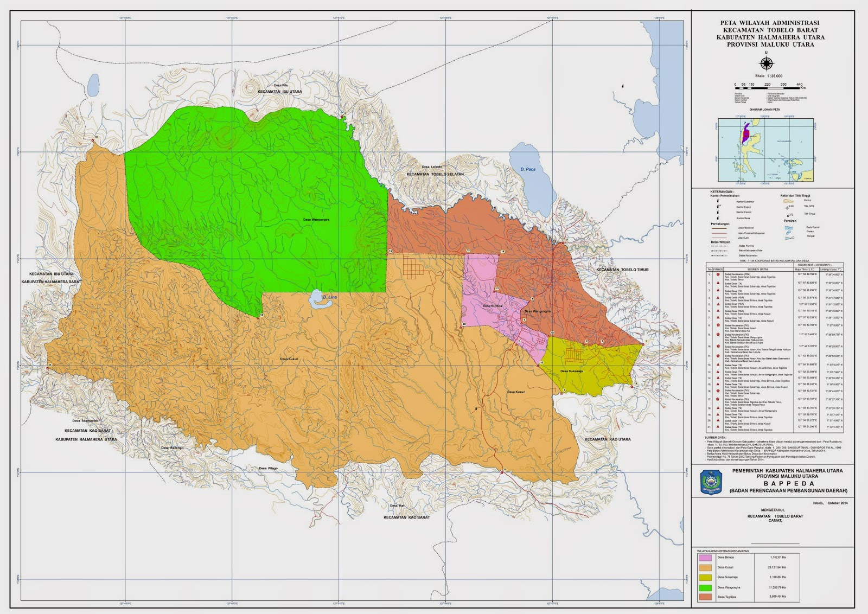Select the Desa Wangongira green color swatch
Image resolution: width=868 pixels, height=614 pixels.
[706, 588]
